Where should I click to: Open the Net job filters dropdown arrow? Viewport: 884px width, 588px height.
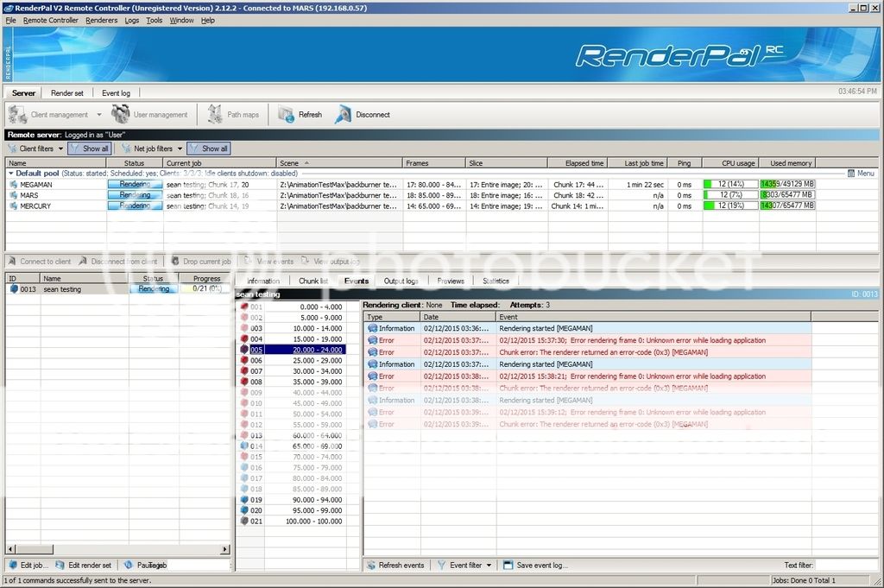tap(180, 149)
